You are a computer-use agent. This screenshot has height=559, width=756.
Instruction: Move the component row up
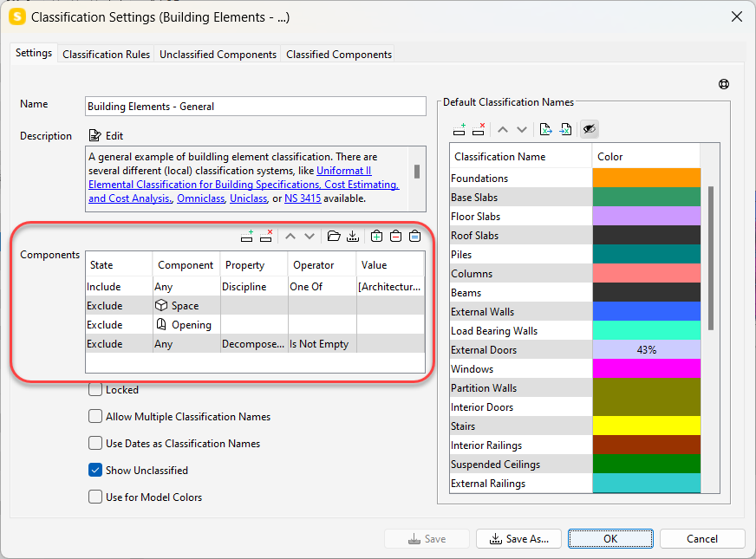tap(290, 236)
